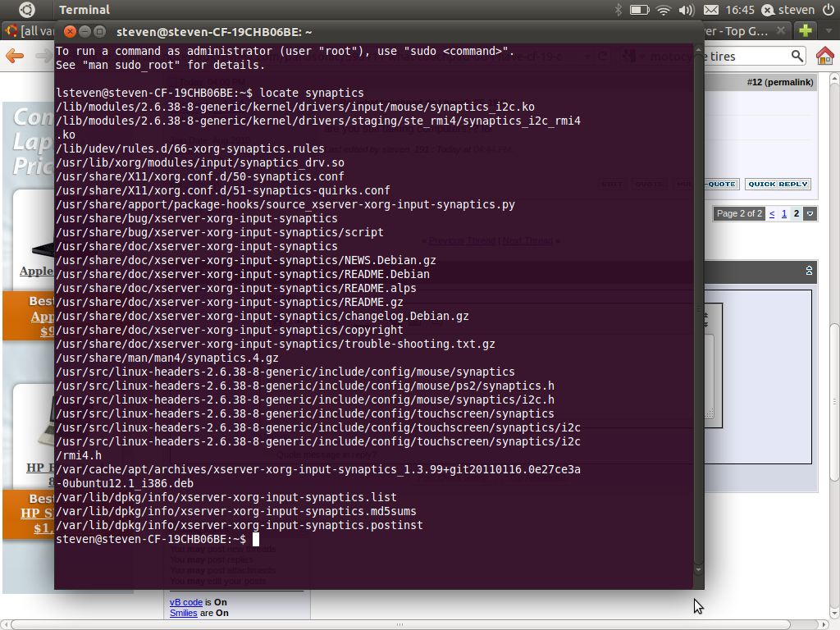Select the '[all var' browser tab
This screenshot has width=840, height=630.
click(30, 31)
